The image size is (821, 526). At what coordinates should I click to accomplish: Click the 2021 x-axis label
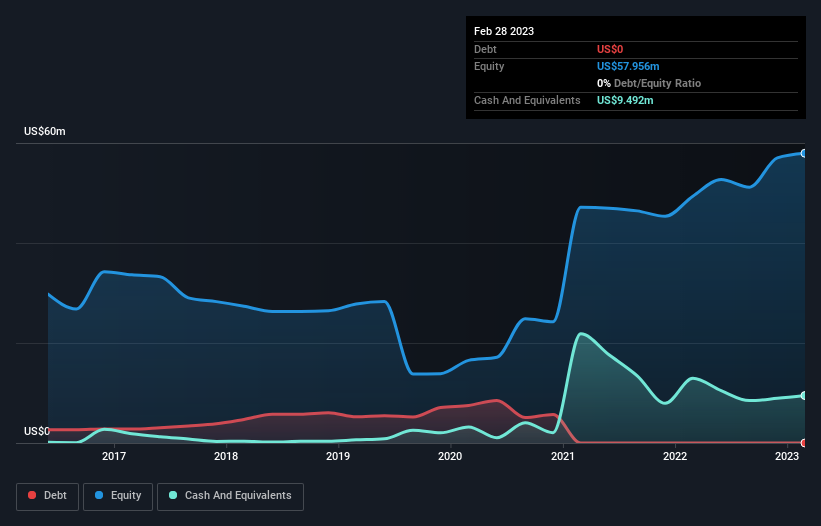point(563,456)
